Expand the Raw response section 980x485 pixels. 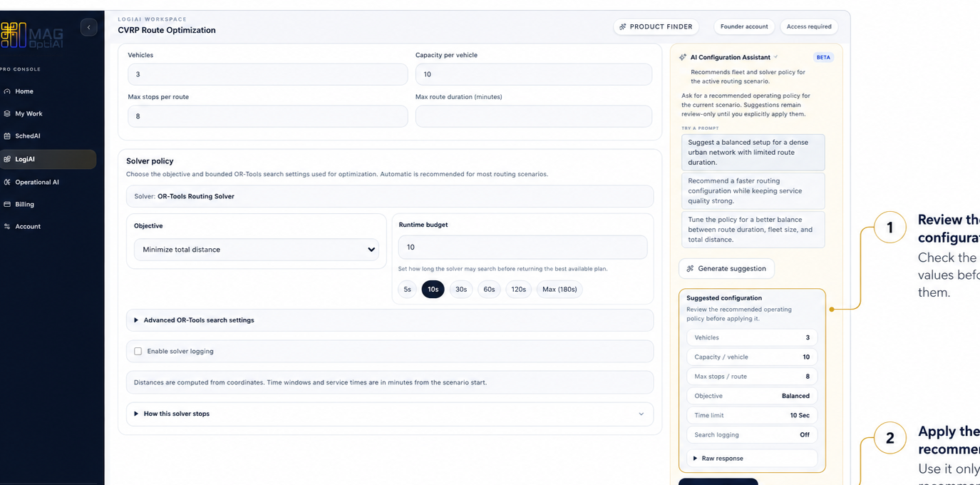[752, 459]
